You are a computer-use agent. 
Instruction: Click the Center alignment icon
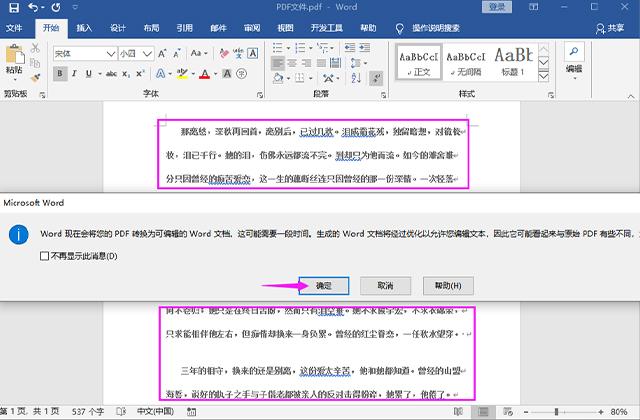pos(292,63)
